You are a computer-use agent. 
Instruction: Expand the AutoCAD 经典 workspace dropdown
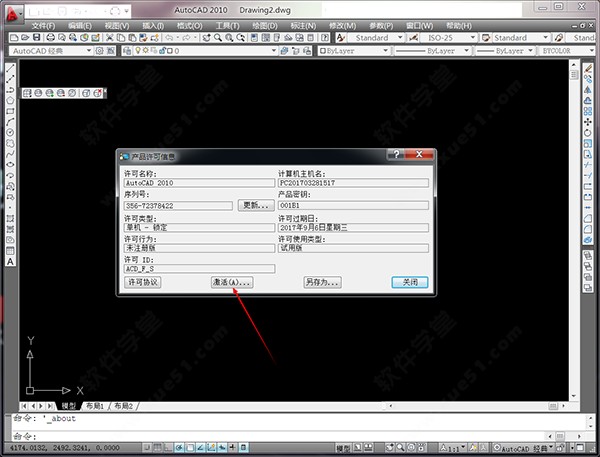click(88, 50)
